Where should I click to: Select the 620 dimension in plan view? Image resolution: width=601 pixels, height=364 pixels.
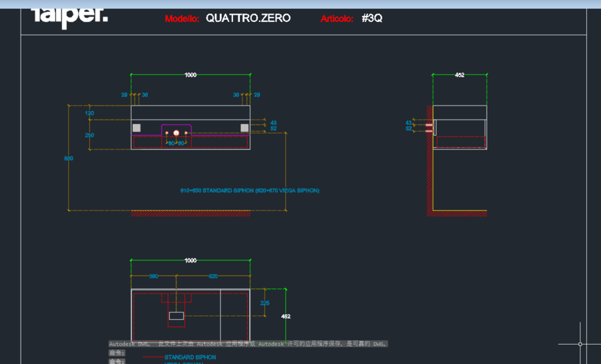(213, 277)
